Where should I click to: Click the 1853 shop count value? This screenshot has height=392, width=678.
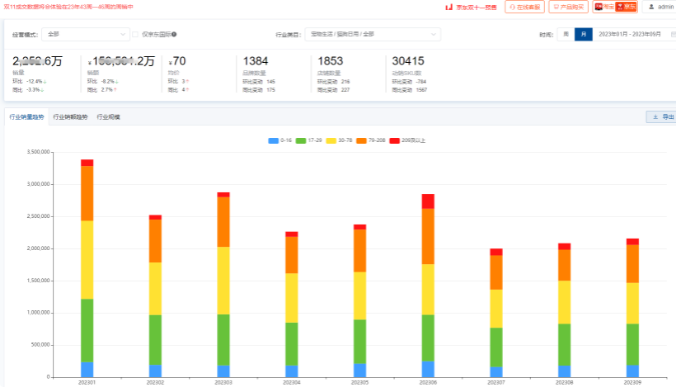coord(330,61)
